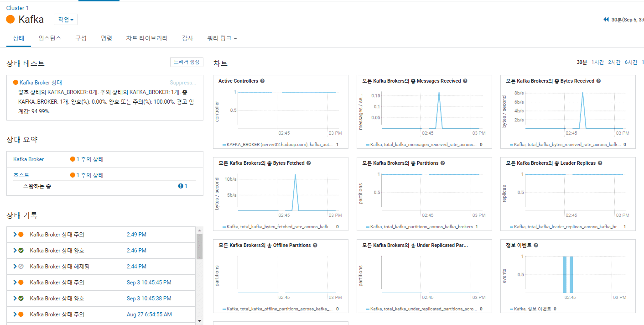
Task: Expand the Sep 3 10:45:45 PM status record
Action: pos(15,283)
